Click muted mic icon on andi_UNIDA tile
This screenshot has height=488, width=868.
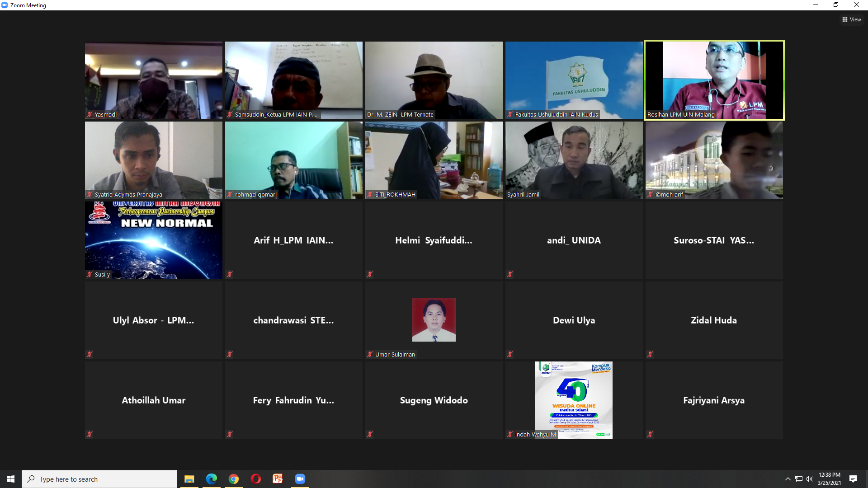click(x=510, y=274)
